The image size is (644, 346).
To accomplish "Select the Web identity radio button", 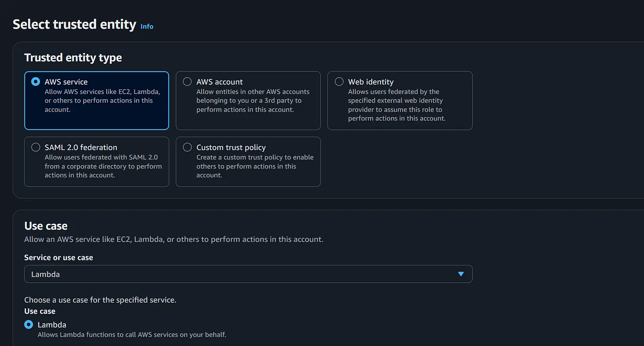I will [x=339, y=82].
